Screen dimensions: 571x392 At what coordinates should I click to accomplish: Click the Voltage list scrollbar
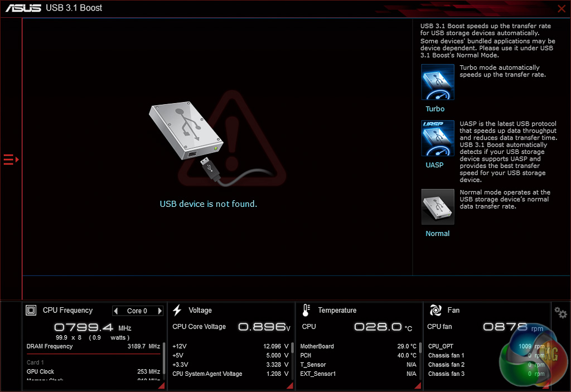point(292,347)
